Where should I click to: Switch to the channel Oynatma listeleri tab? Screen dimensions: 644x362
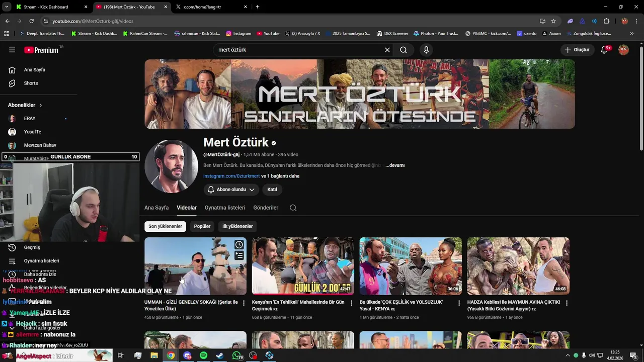tap(225, 208)
